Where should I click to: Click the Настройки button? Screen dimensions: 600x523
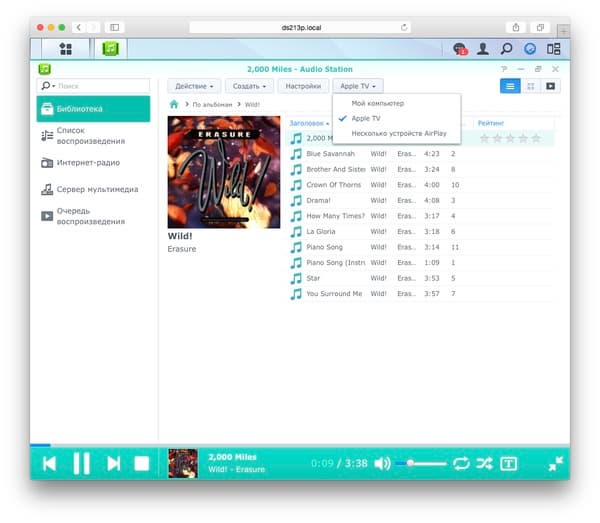[303, 86]
